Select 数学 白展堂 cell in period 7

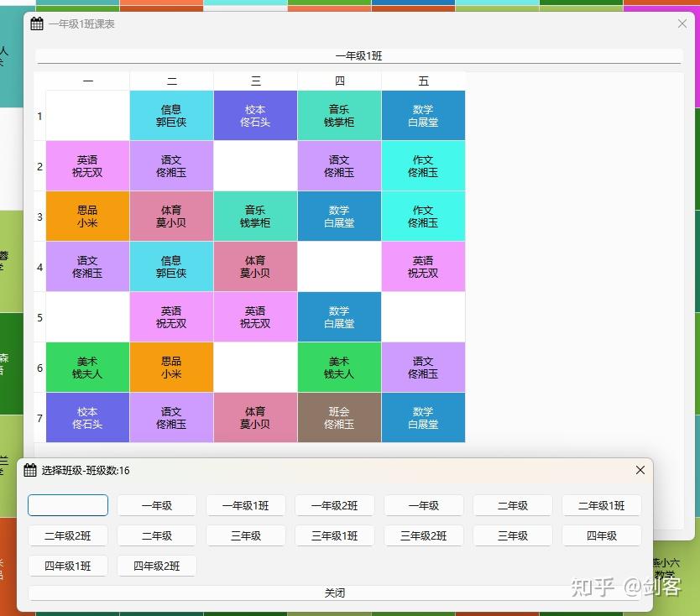click(423, 418)
